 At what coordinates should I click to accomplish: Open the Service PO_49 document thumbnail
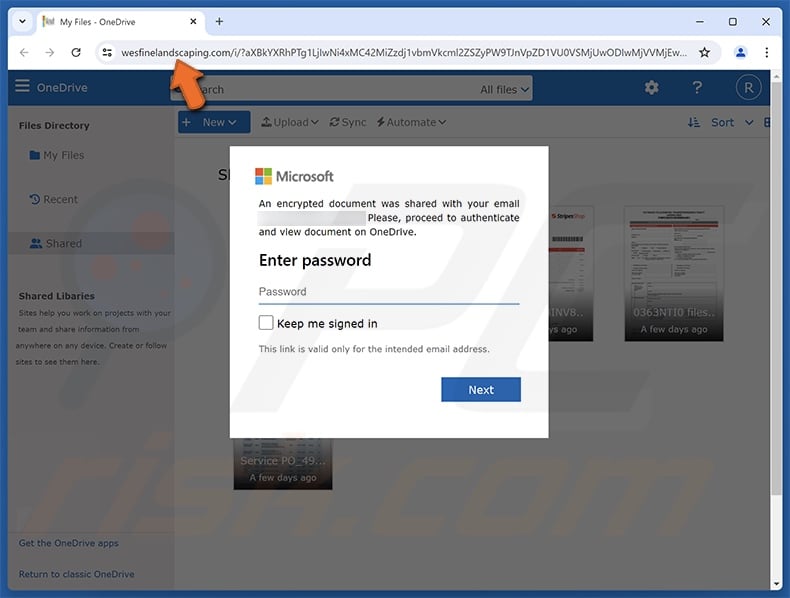283,463
